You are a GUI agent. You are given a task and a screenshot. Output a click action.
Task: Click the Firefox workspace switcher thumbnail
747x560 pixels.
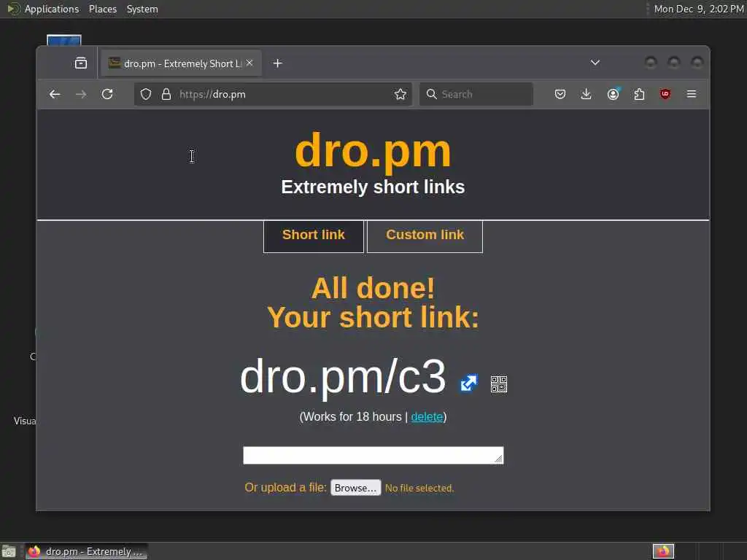coord(663,551)
